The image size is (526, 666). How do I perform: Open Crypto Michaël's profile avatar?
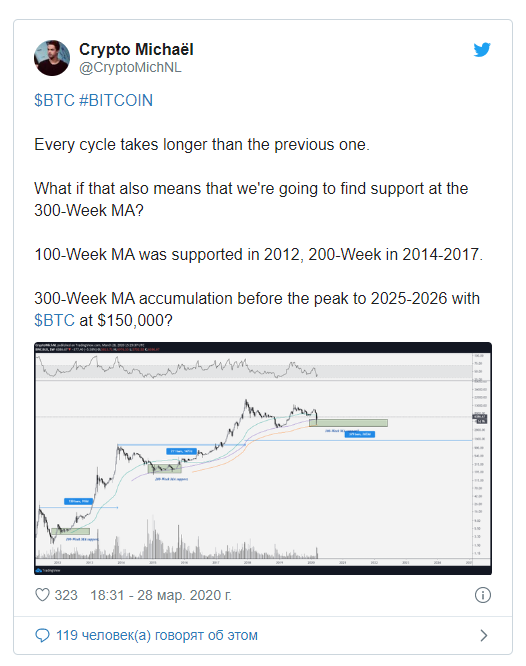point(52,58)
